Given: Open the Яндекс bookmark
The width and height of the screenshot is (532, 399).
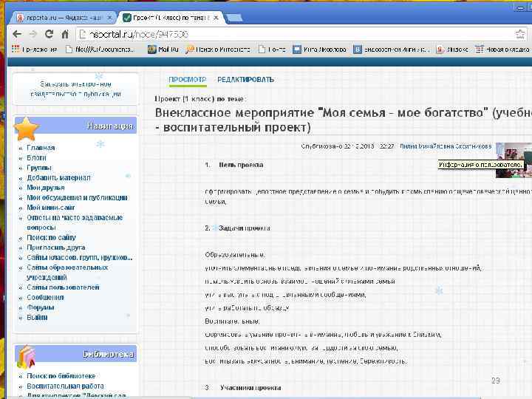Looking at the screenshot, I should (453, 50).
